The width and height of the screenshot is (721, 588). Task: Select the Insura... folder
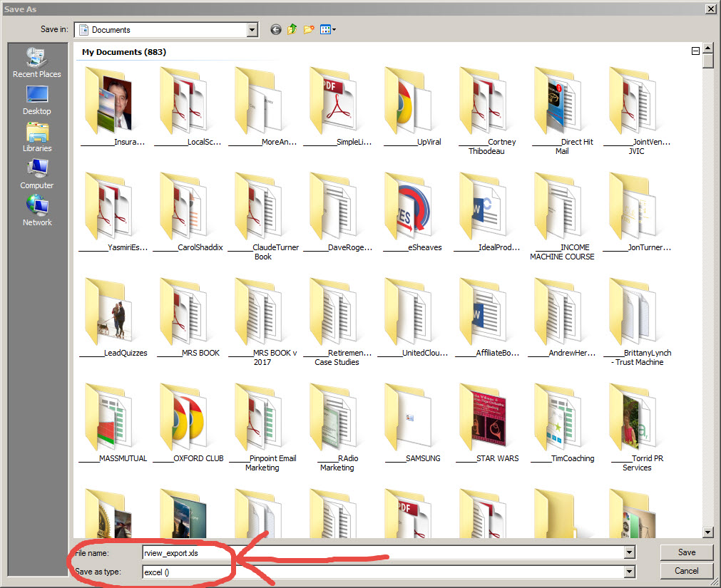[x=113, y=107]
